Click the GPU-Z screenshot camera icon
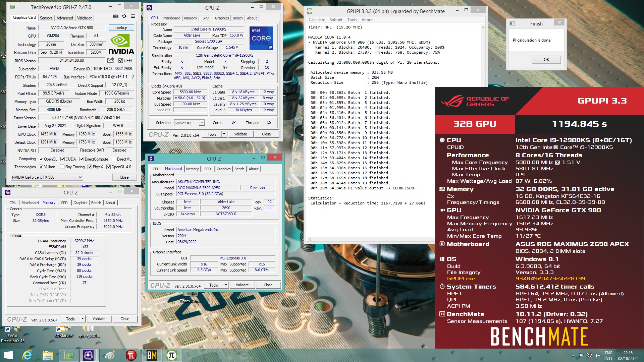Image resolution: width=644 pixels, height=362 pixels. (116, 16)
